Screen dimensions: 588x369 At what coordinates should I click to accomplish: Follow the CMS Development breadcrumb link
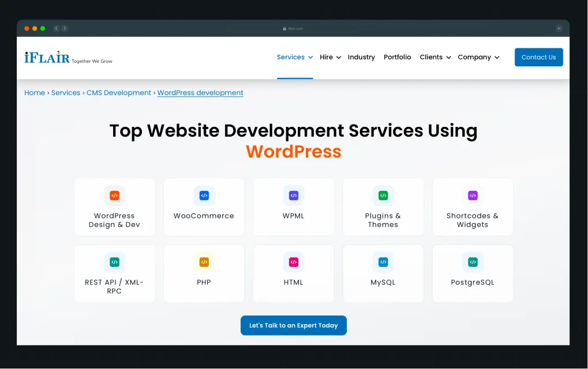(119, 92)
